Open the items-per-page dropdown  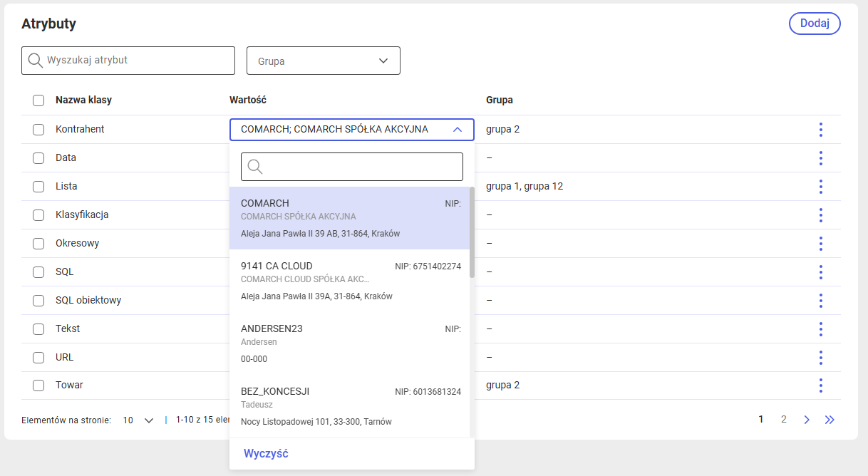138,420
